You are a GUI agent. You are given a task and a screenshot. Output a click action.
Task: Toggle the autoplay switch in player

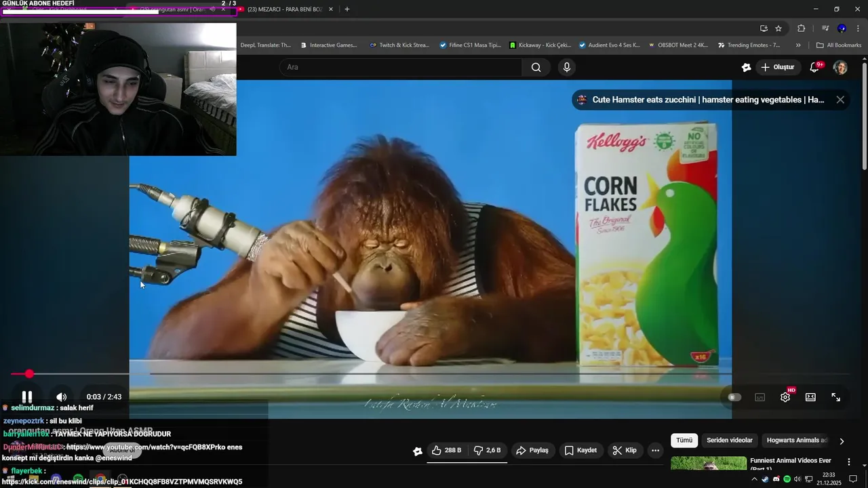click(x=734, y=397)
